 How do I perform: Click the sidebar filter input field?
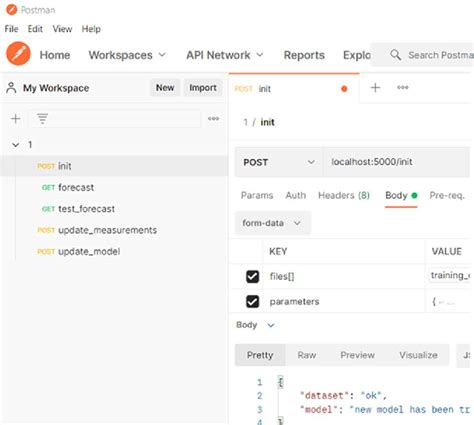(x=115, y=119)
